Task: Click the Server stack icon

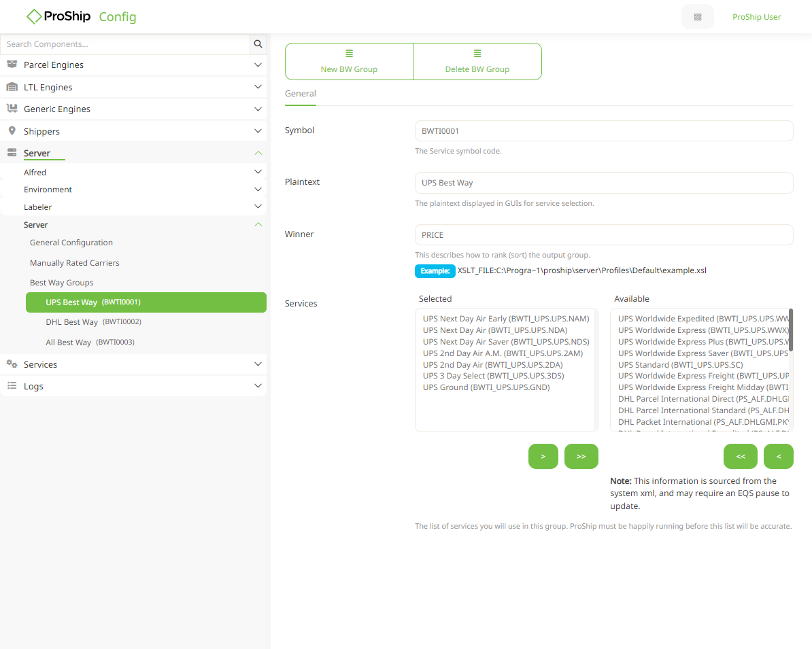Action: 12,153
